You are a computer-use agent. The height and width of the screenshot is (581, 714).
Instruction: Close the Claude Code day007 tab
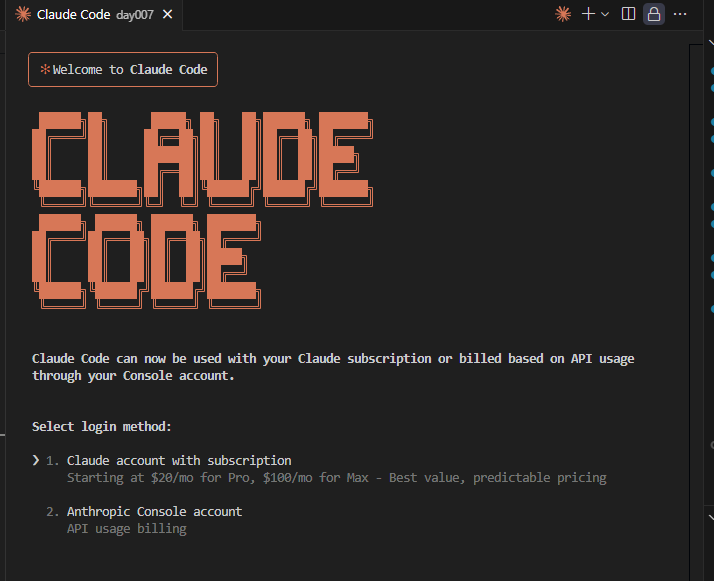pyautogui.click(x=168, y=15)
